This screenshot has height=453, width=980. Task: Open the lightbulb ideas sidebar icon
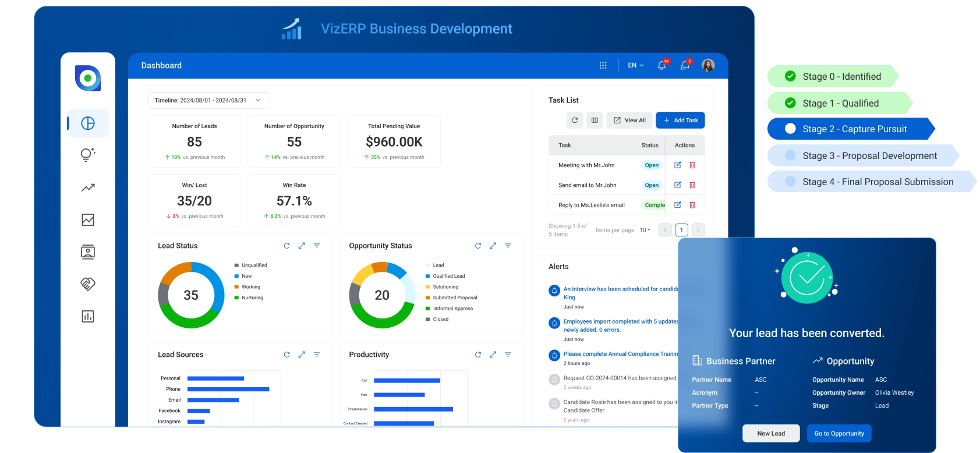pyautogui.click(x=88, y=154)
